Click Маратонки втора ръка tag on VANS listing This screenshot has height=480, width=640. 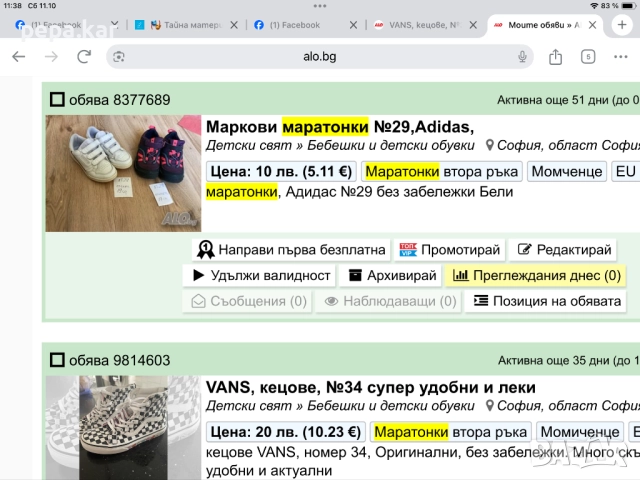click(x=451, y=432)
